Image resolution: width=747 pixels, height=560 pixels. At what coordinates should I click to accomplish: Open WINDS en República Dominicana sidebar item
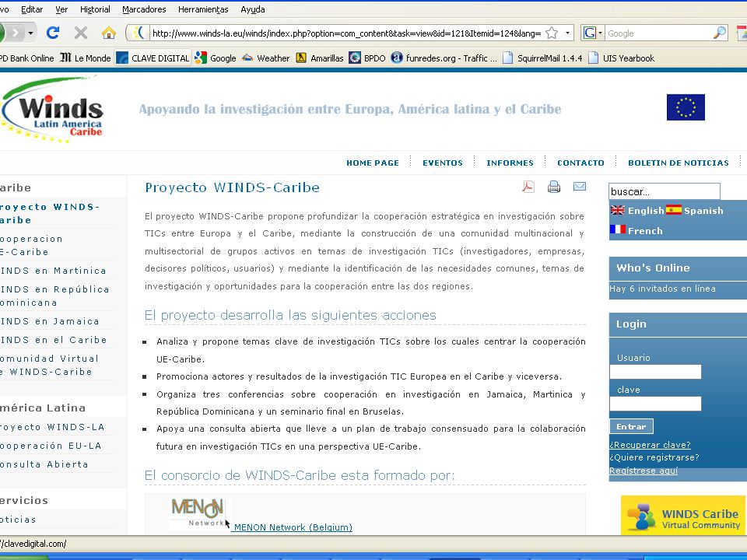pyautogui.click(x=54, y=296)
